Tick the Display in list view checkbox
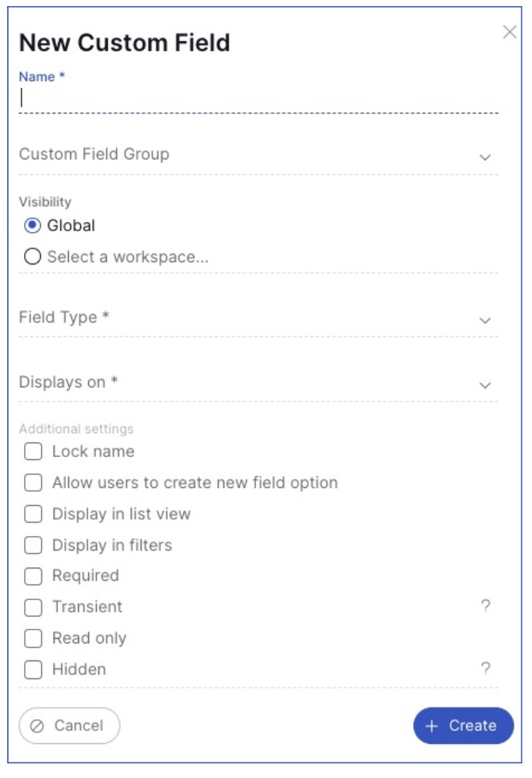 pos(33,514)
